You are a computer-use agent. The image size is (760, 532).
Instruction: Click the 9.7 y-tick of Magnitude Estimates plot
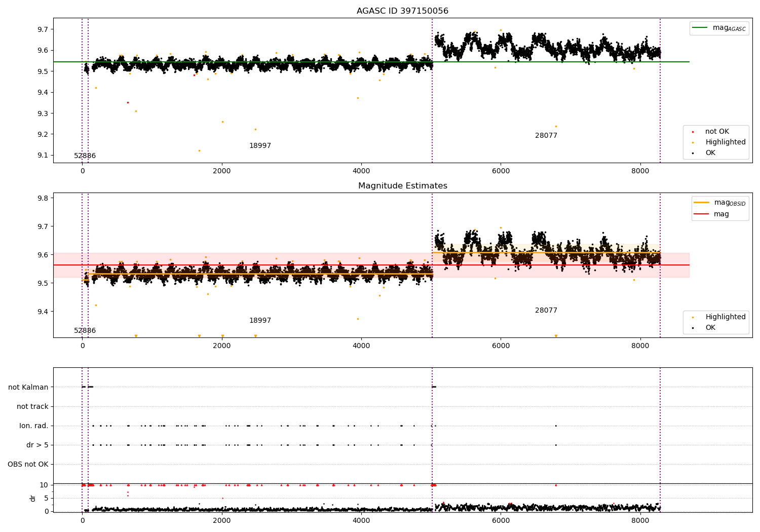click(43, 226)
